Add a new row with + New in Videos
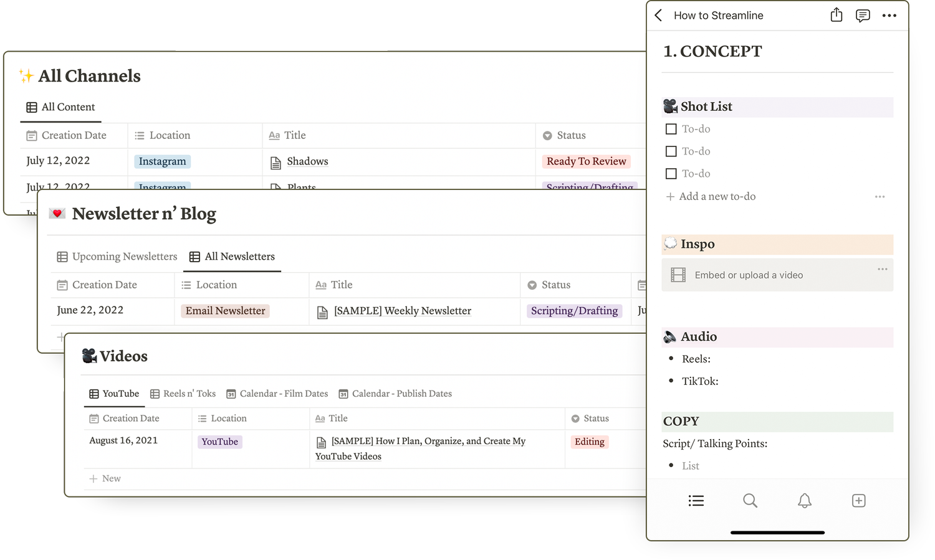935x560 pixels. [105, 478]
